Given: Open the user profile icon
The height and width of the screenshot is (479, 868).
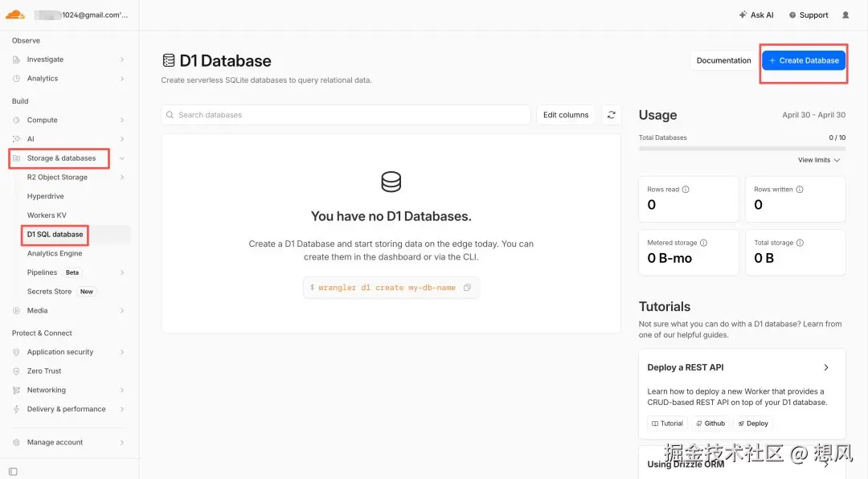Looking at the screenshot, I should coord(845,15).
